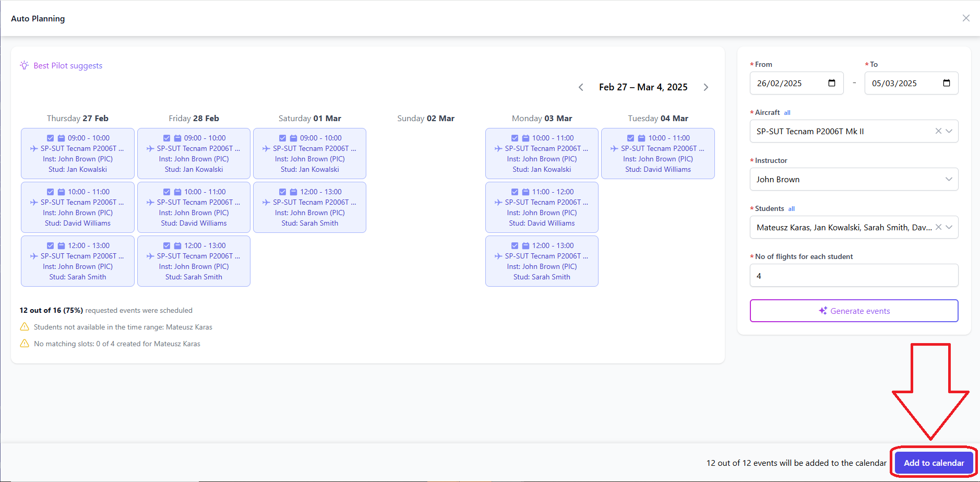
Task: Uncheck Monday 12:00 - 13:00 Sarah Smith event
Action: click(515, 245)
